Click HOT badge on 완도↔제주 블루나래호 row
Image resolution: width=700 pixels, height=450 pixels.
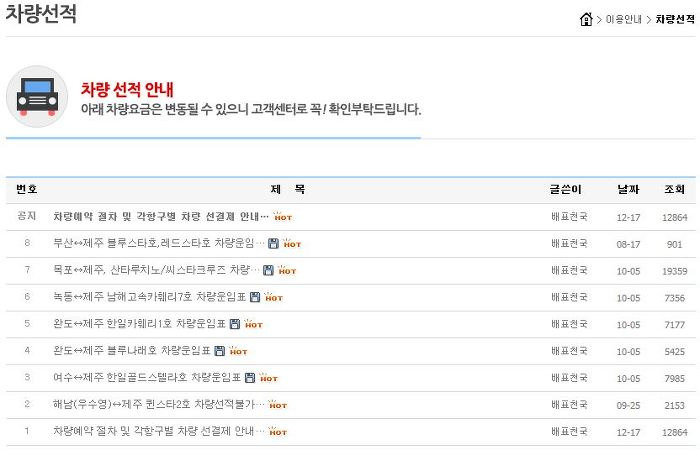pos(238,350)
